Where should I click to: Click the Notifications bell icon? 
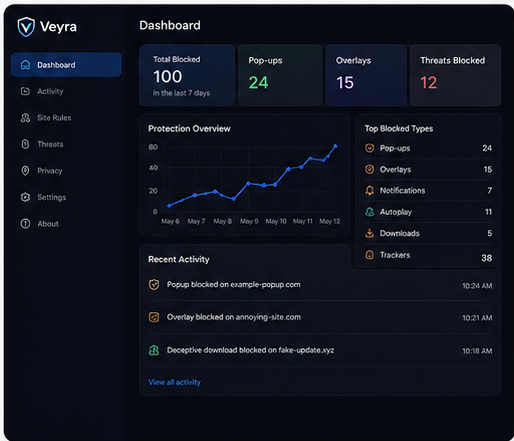point(369,190)
